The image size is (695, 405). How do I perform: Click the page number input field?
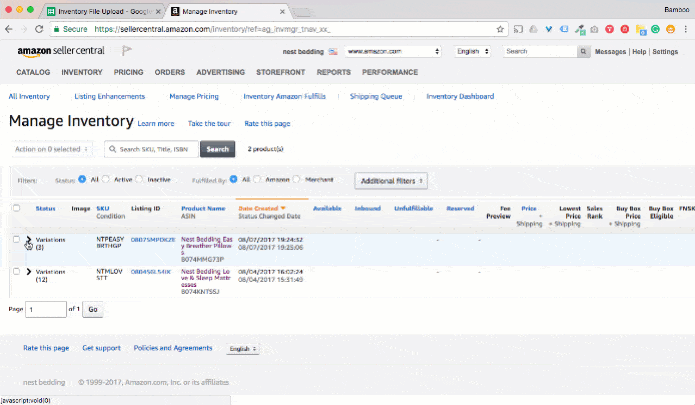tap(46, 309)
